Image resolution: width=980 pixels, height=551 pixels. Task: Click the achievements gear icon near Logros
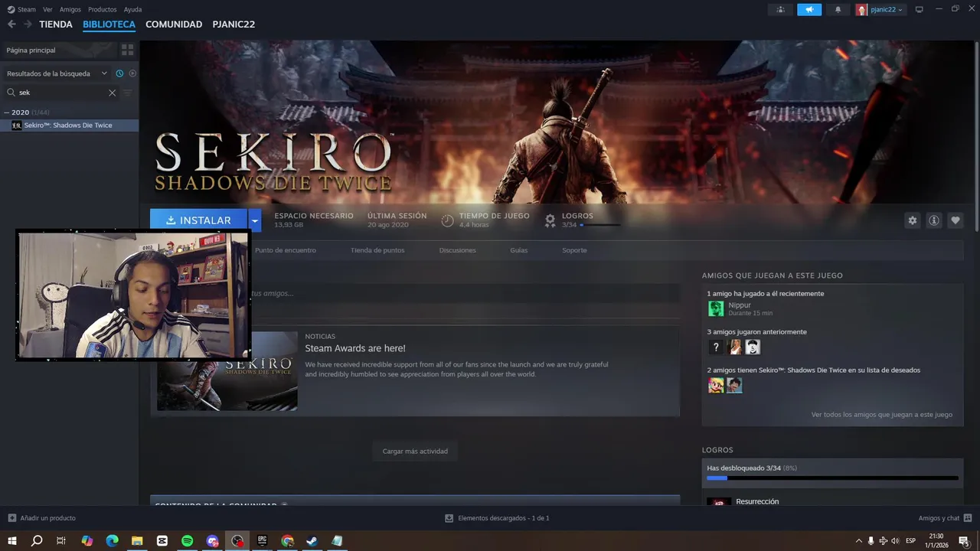(x=550, y=220)
